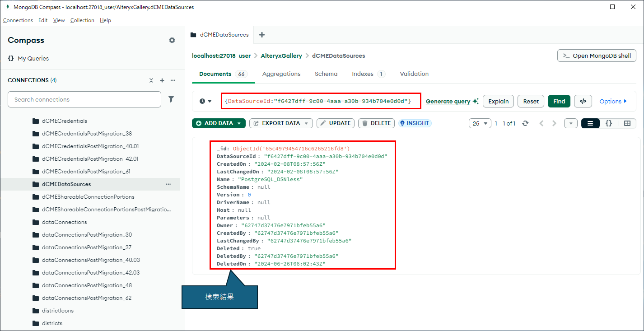Focus the Search connections field
644x331 pixels.
[x=84, y=99]
